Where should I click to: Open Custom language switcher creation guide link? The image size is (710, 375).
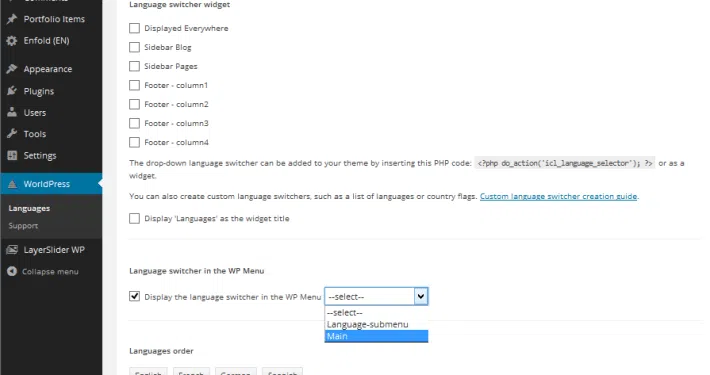coord(558,196)
